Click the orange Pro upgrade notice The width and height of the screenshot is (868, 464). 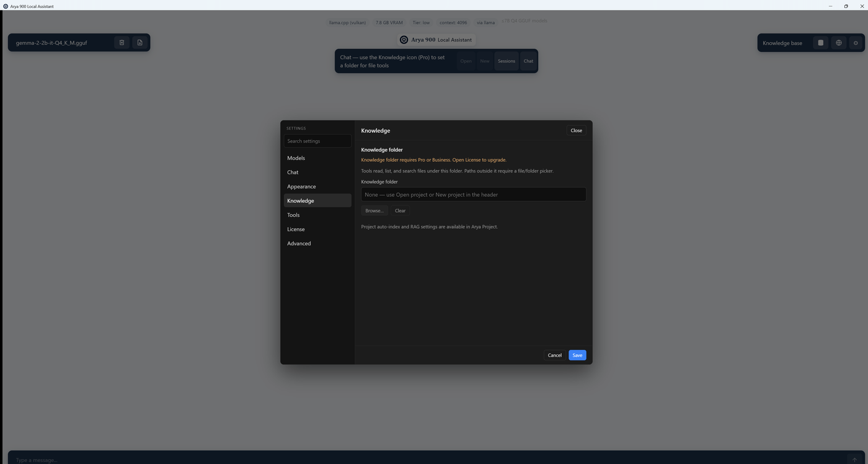[x=434, y=160]
